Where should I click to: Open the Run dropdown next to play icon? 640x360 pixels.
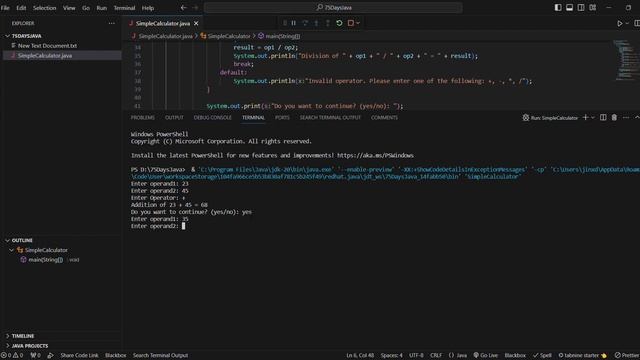pos(627,23)
